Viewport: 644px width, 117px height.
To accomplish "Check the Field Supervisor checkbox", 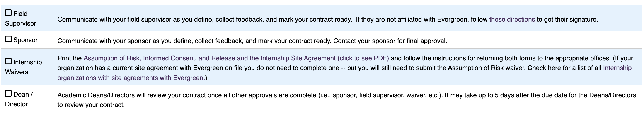I will click(8, 12).
